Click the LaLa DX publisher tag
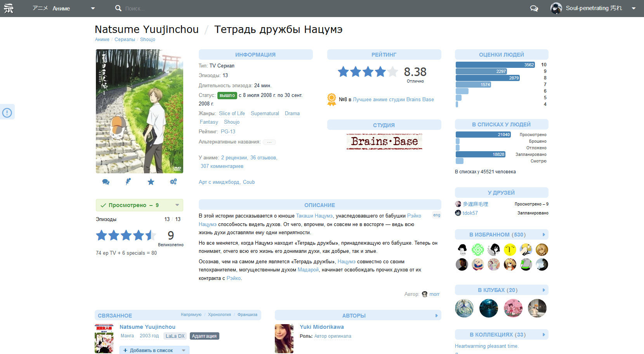 (175, 336)
